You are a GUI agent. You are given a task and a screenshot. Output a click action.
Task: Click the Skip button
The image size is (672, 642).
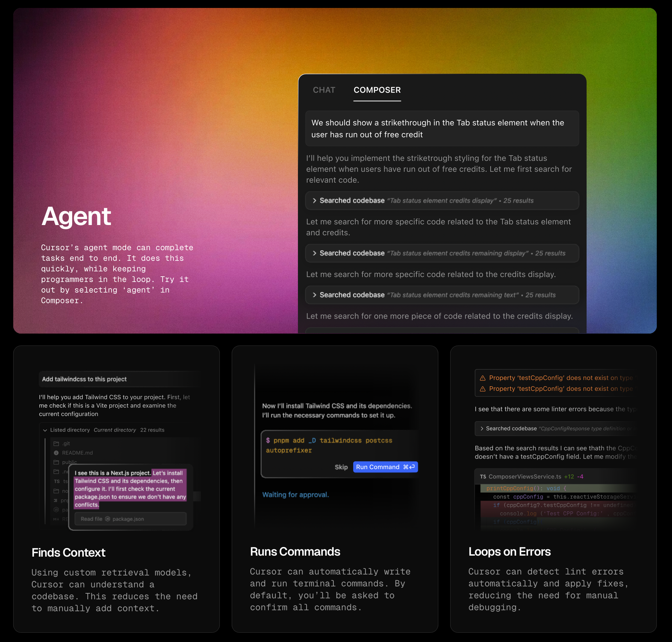click(341, 467)
